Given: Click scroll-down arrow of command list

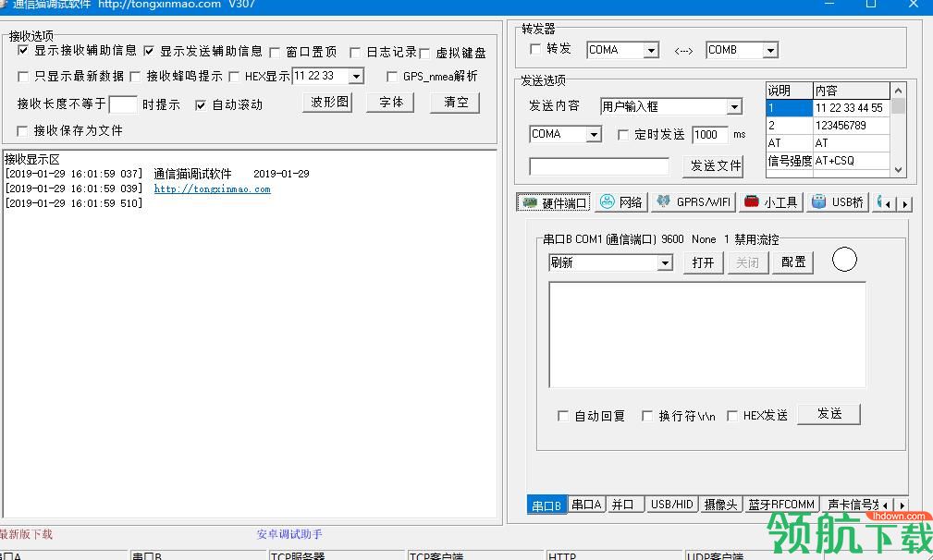Looking at the screenshot, I should [898, 169].
